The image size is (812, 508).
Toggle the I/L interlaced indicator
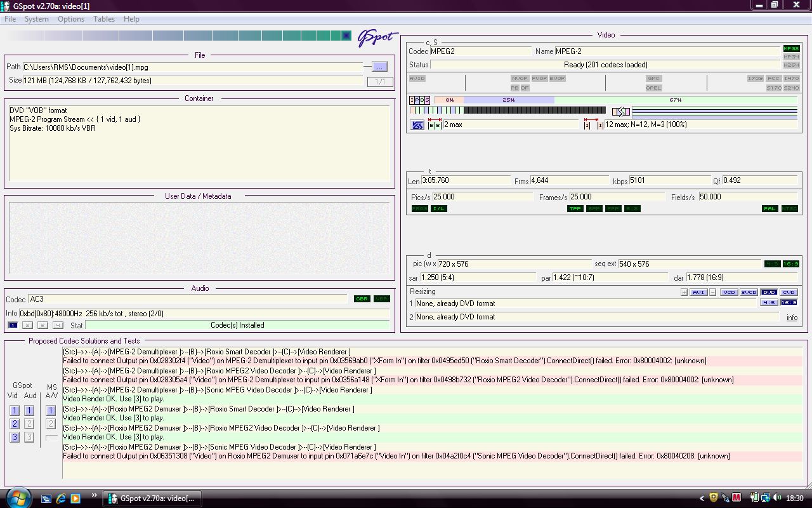[x=439, y=208]
